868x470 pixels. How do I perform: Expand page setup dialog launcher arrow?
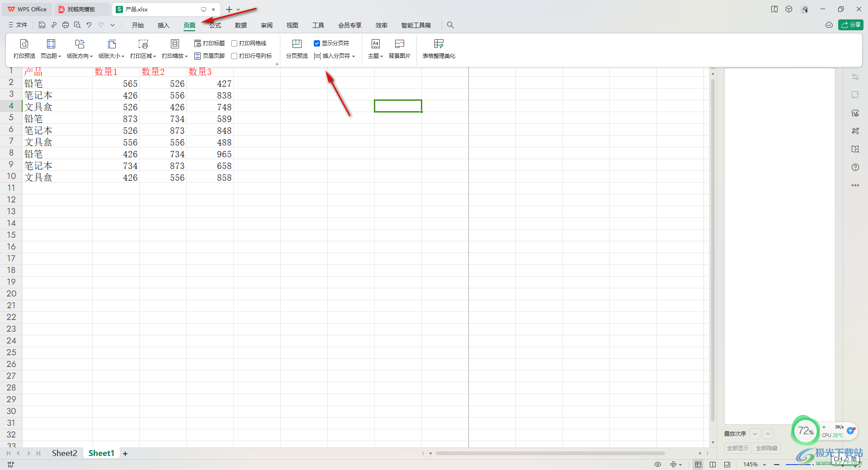tap(277, 64)
